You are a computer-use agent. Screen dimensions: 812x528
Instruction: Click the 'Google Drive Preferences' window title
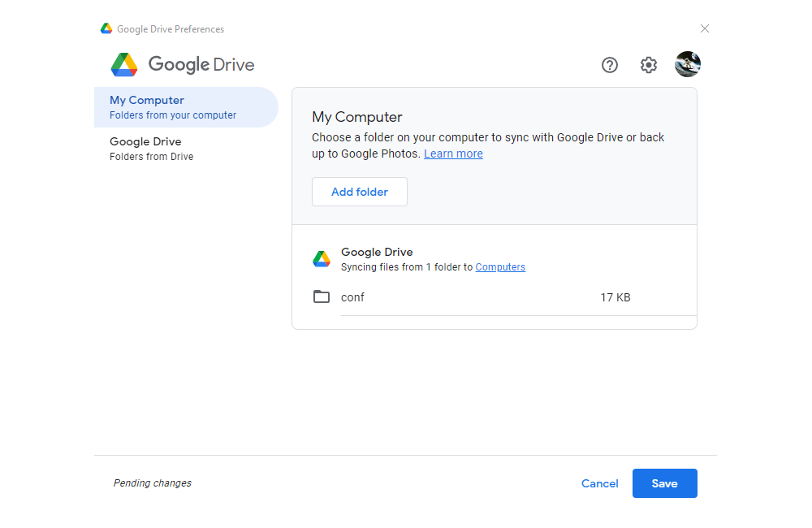click(x=171, y=29)
